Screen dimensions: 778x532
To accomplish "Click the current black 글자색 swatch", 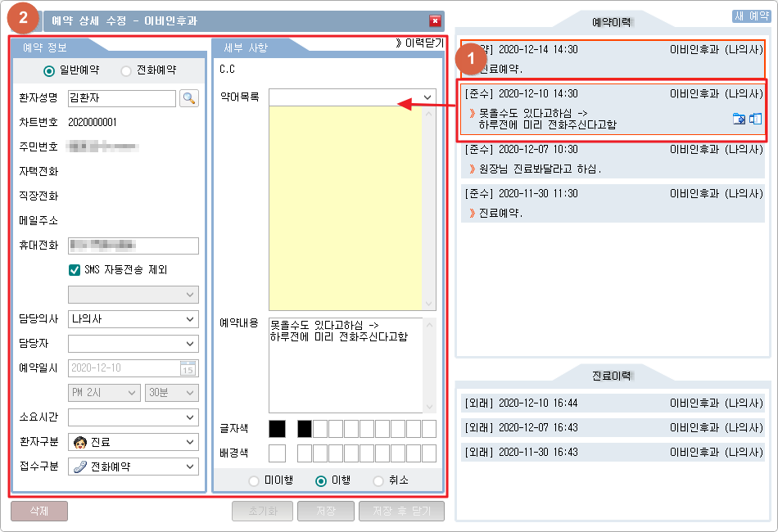I will click(278, 428).
